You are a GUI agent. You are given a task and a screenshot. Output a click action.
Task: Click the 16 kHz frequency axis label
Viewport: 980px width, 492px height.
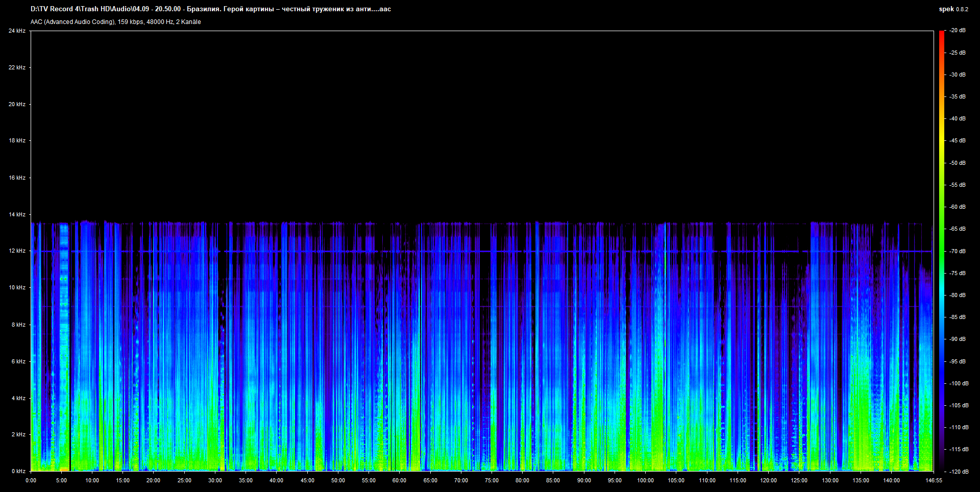point(17,178)
